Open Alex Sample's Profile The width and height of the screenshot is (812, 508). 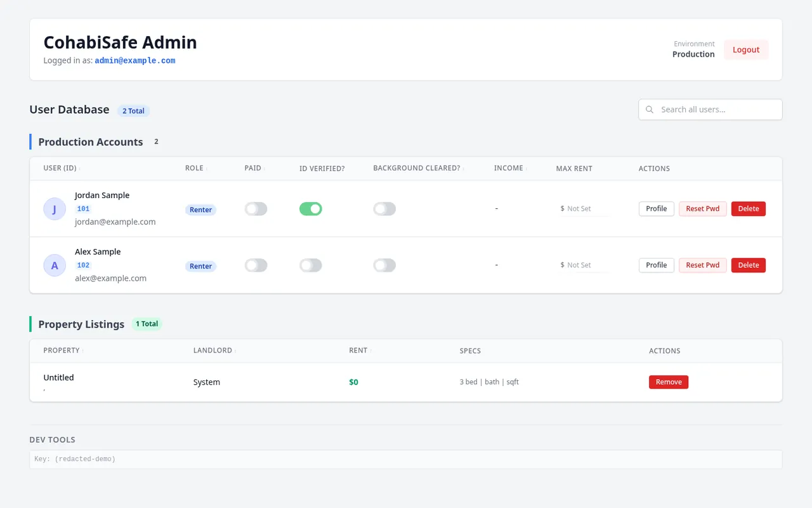click(x=656, y=265)
